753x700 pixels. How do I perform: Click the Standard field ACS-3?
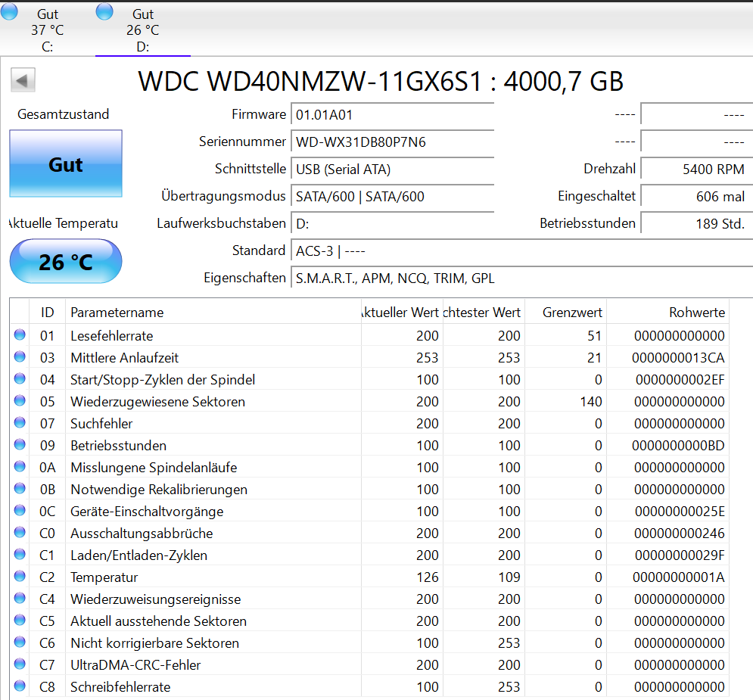click(522, 251)
